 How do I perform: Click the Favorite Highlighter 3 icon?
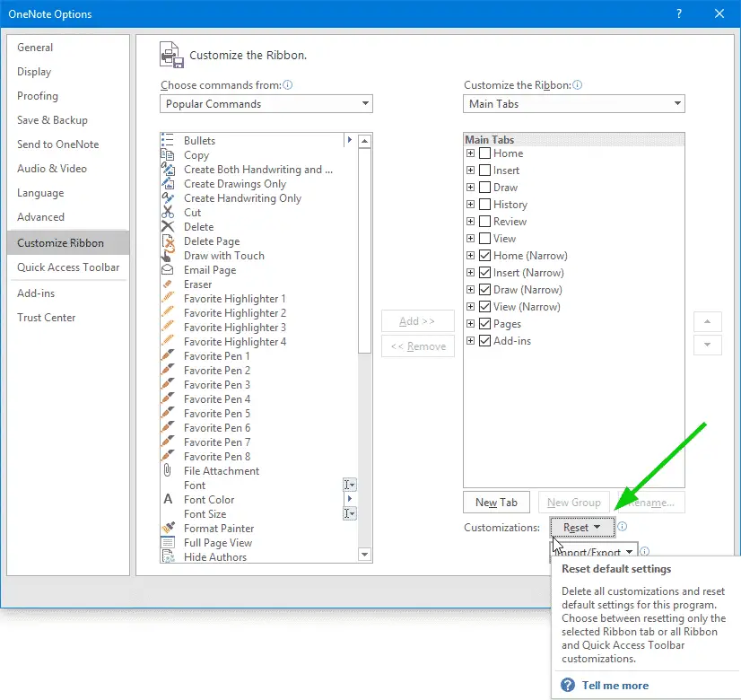(168, 327)
